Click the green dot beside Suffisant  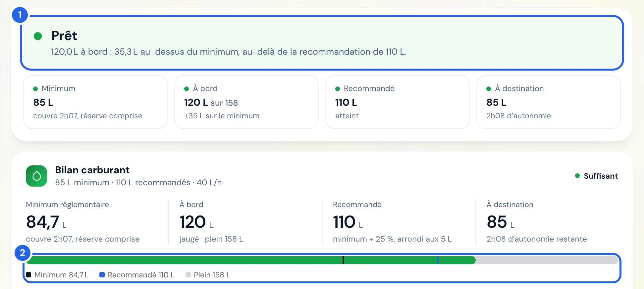point(577,176)
